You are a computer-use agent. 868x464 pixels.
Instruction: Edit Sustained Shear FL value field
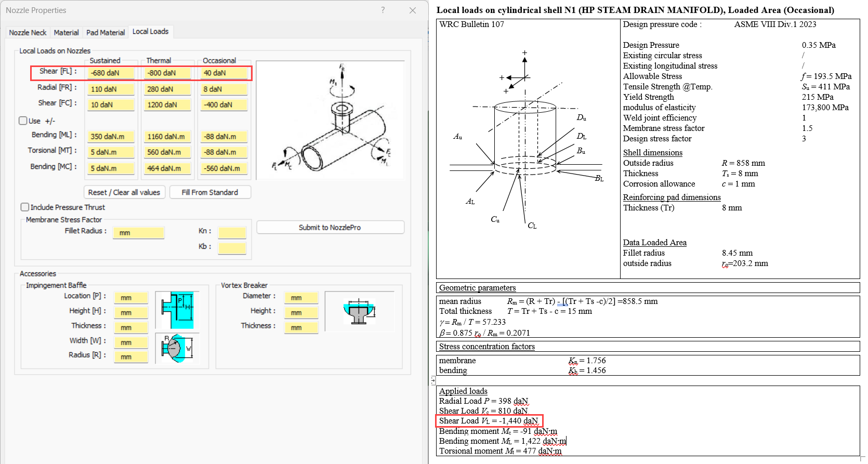pos(111,73)
